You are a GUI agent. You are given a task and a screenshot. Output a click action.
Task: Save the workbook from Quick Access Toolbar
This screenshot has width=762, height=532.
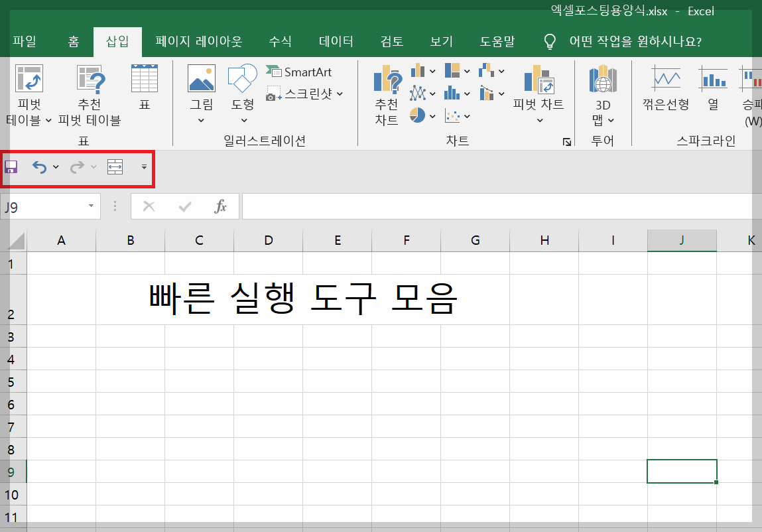11,167
